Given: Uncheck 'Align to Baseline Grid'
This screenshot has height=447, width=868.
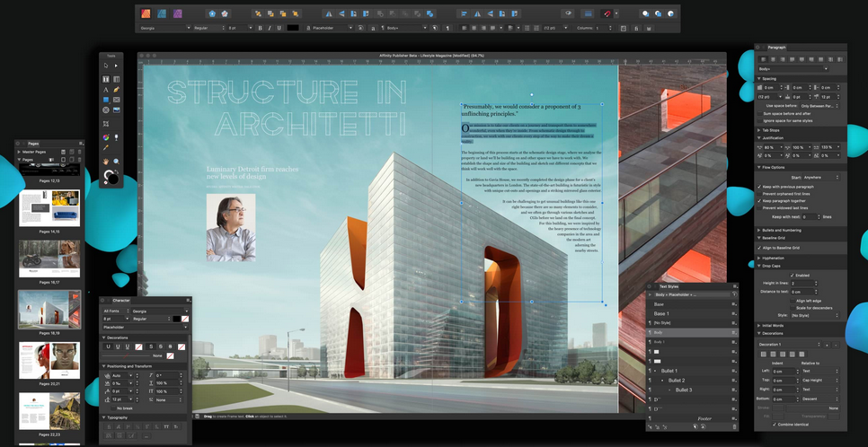Looking at the screenshot, I should click(x=759, y=248).
